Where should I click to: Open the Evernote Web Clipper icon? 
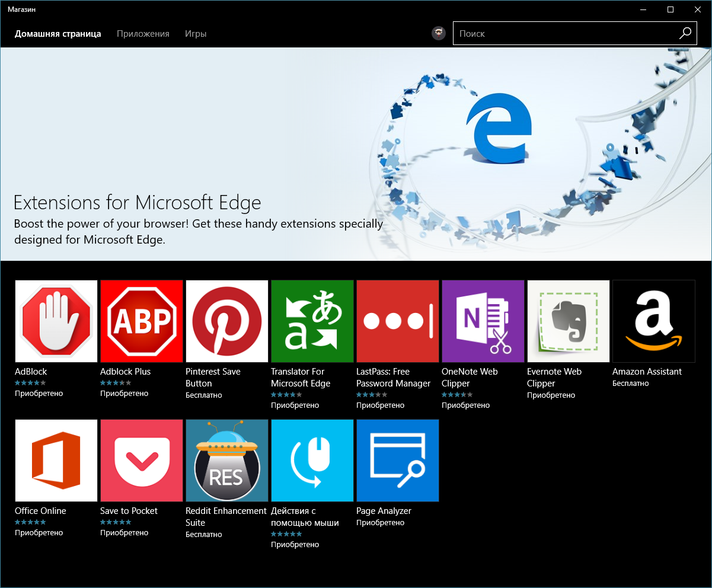[569, 321]
